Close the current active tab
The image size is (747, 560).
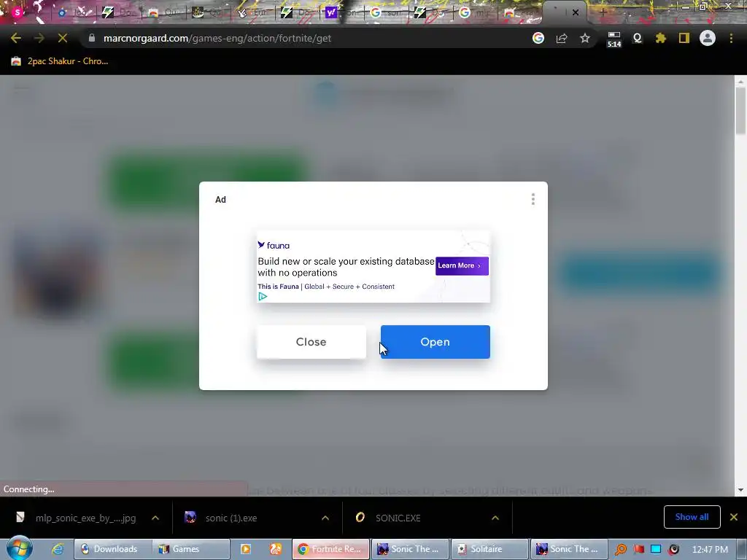[576, 12]
